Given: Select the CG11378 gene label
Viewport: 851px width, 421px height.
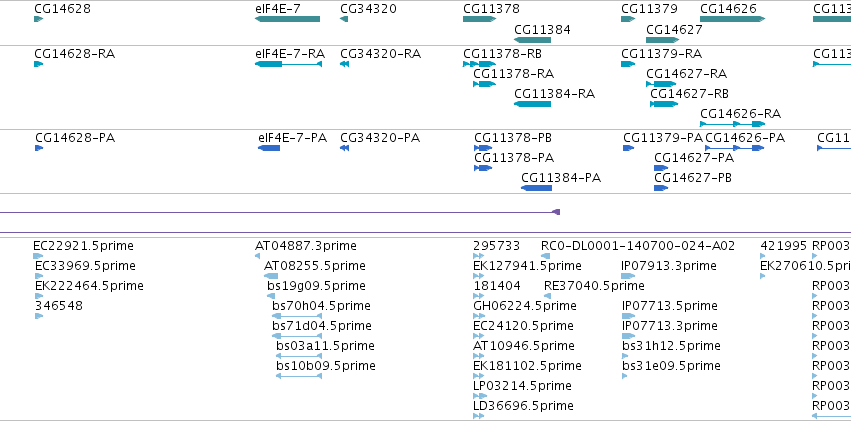Looking at the screenshot, I should [491, 9].
